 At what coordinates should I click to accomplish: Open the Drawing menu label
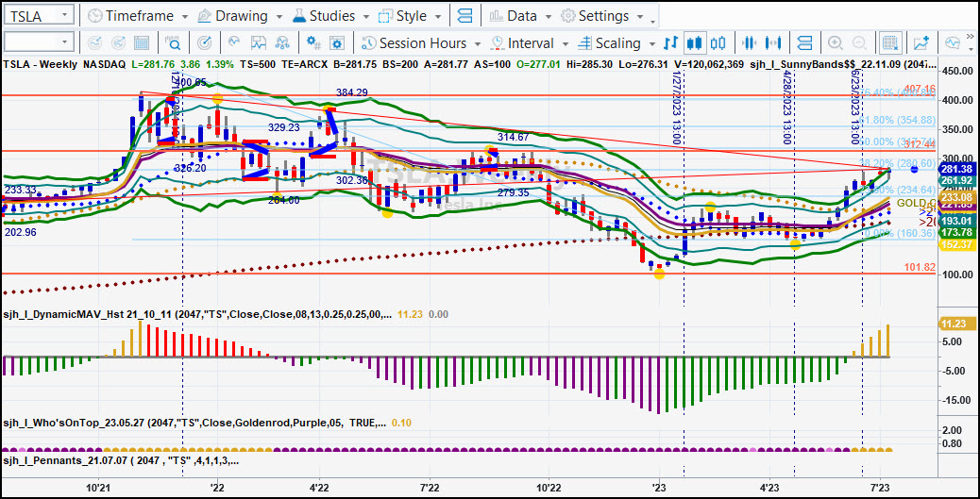(242, 16)
